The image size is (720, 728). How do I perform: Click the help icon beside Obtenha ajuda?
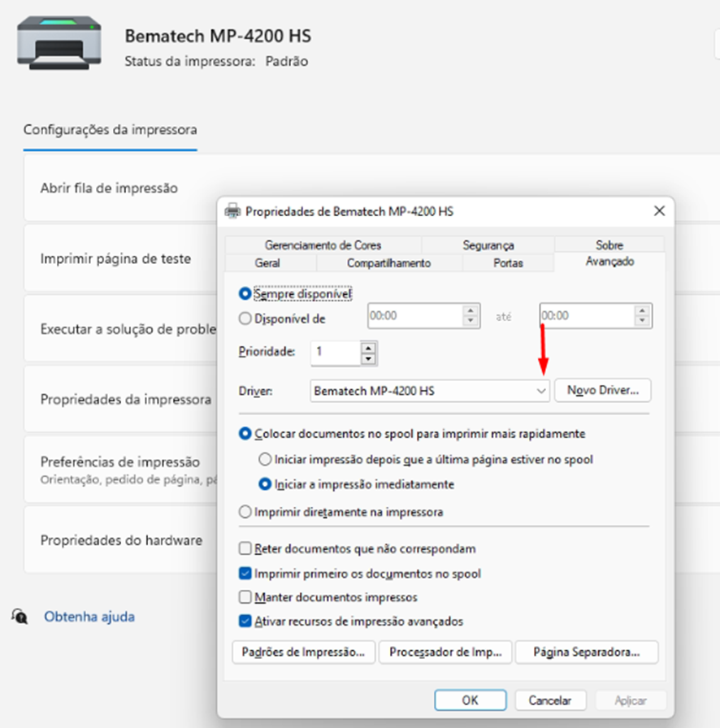20,617
